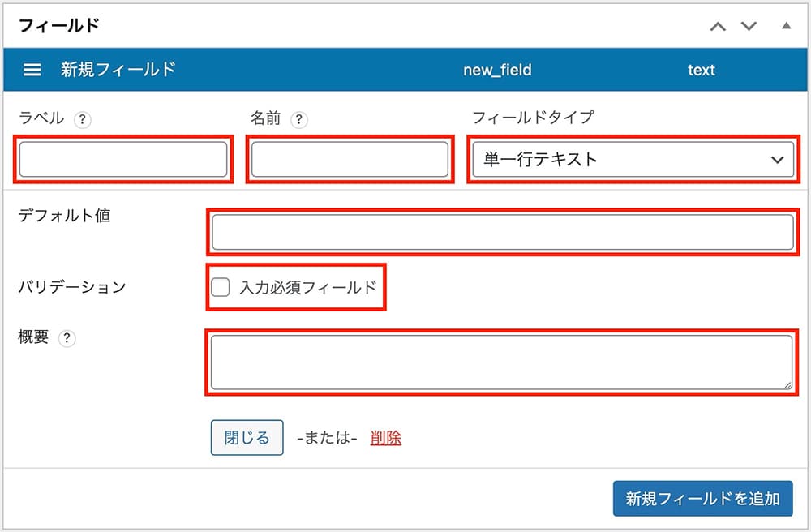Focus the ラベル input field
Image resolution: width=811 pixels, height=532 pixels.
click(x=123, y=159)
